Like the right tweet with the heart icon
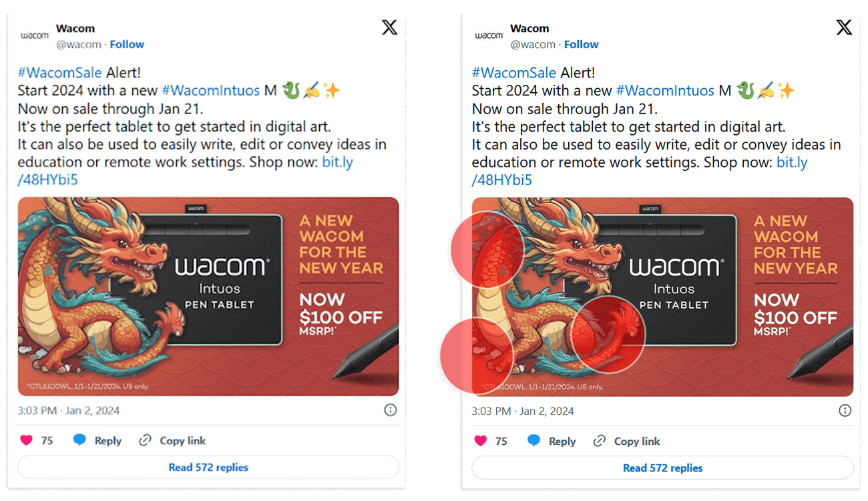This screenshot has height=501, width=868. click(x=481, y=441)
